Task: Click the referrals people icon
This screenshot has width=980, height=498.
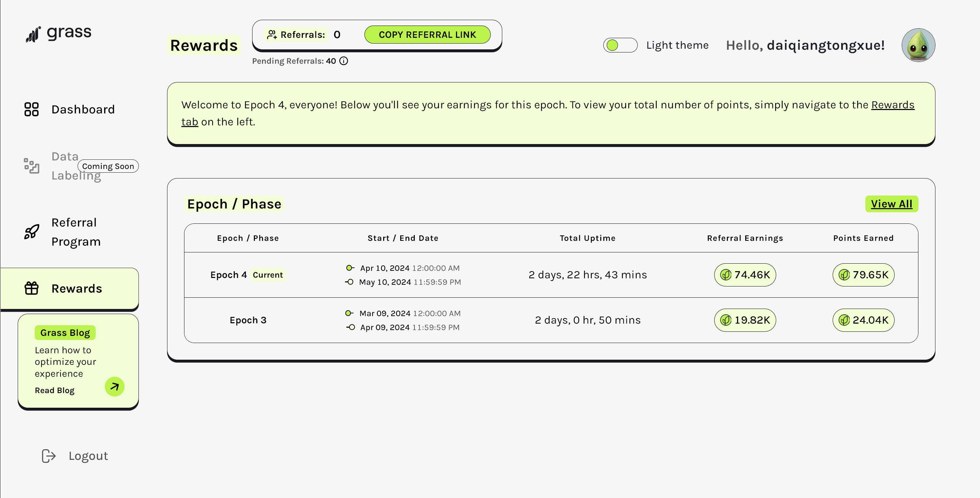Action: pos(272,35)
